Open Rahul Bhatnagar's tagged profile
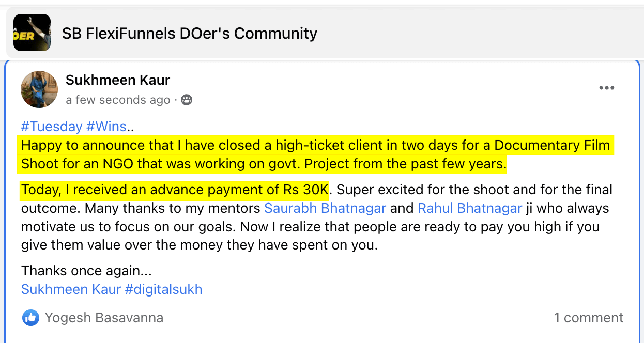This screenshot has width=644, height=343. pyautogui.click(x=470, y=208)
